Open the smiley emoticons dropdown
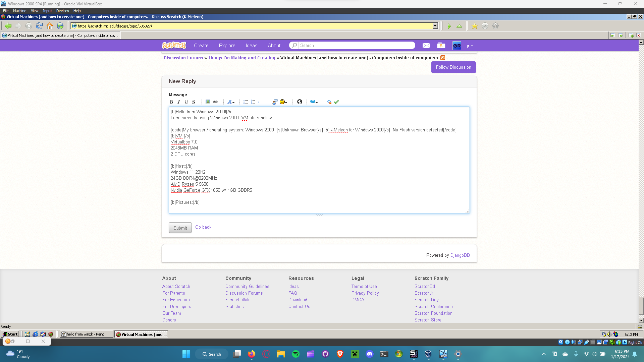The width and height of the screenshot is (644, 362). point(283,102)
